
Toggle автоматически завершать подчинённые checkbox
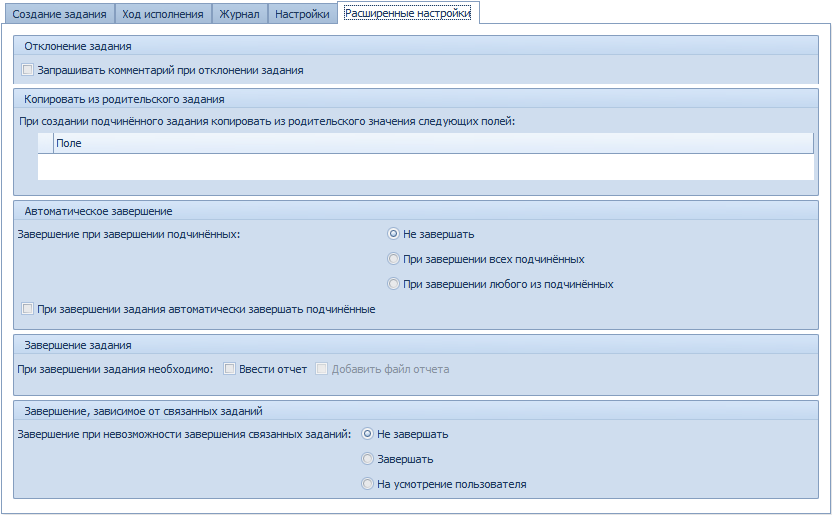coord(28,310)
